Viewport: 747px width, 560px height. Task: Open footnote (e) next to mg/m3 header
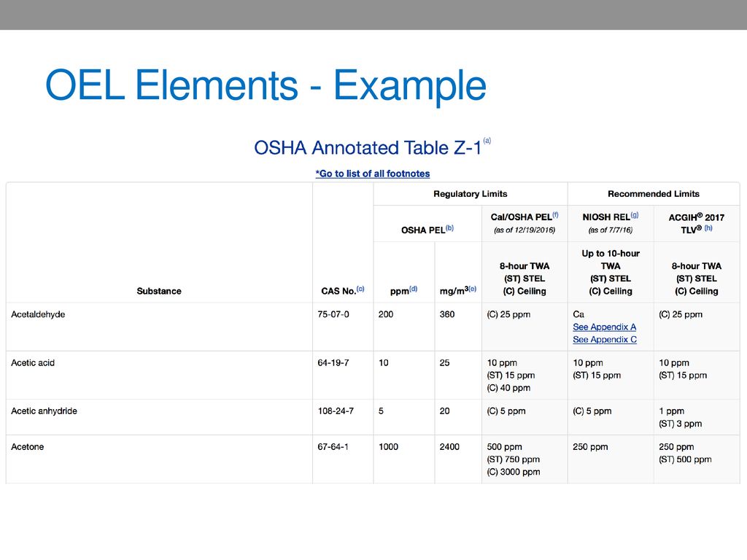pyautogui.click(x=473, y=289)
